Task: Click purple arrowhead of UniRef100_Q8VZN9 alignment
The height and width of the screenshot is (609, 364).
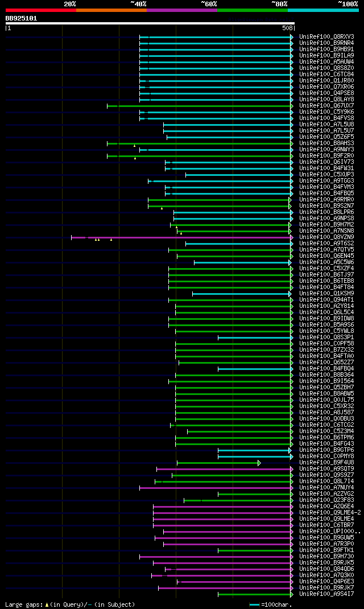Action: [x=292, y=237]
